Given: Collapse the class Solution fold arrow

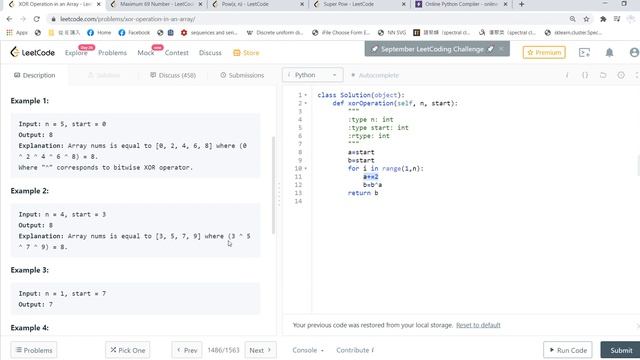Looking at the screenshot, I should click(306, 95).
